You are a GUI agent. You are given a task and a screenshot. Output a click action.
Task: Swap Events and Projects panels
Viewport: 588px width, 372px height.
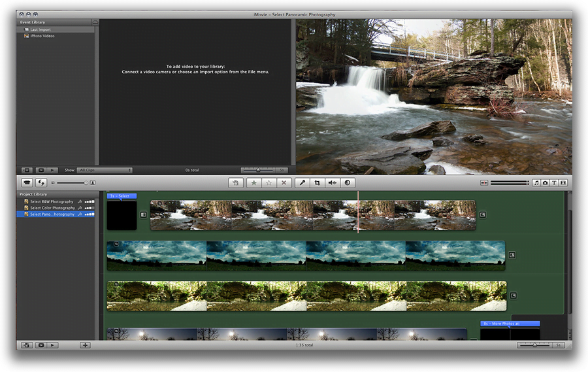pos(41,183)
